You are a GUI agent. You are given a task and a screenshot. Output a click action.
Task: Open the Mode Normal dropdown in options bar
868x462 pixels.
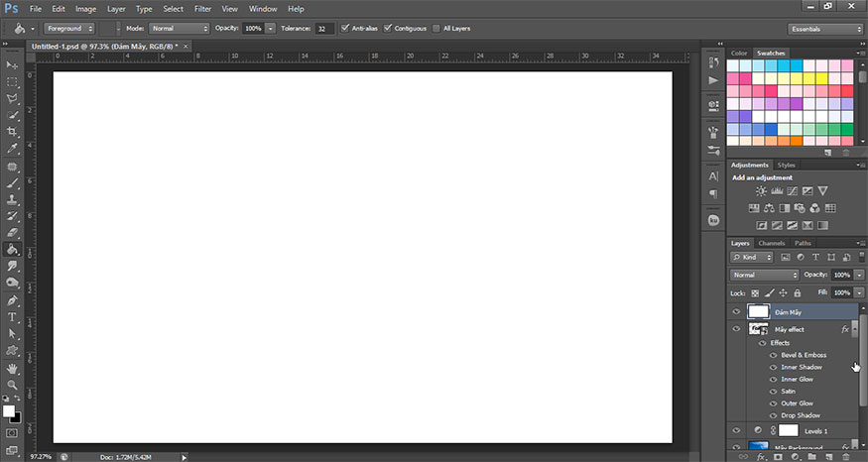point(179,28)
